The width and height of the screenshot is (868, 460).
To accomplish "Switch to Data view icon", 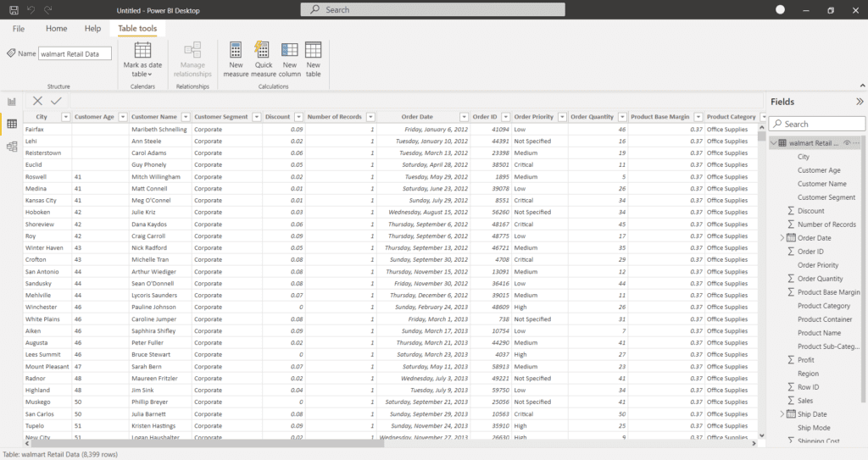I will [12, 124].
